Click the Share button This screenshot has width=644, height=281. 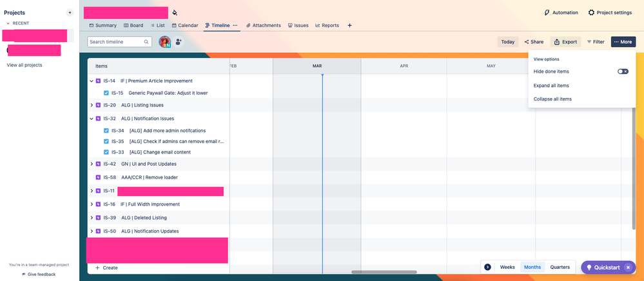(x=534, y=42)
